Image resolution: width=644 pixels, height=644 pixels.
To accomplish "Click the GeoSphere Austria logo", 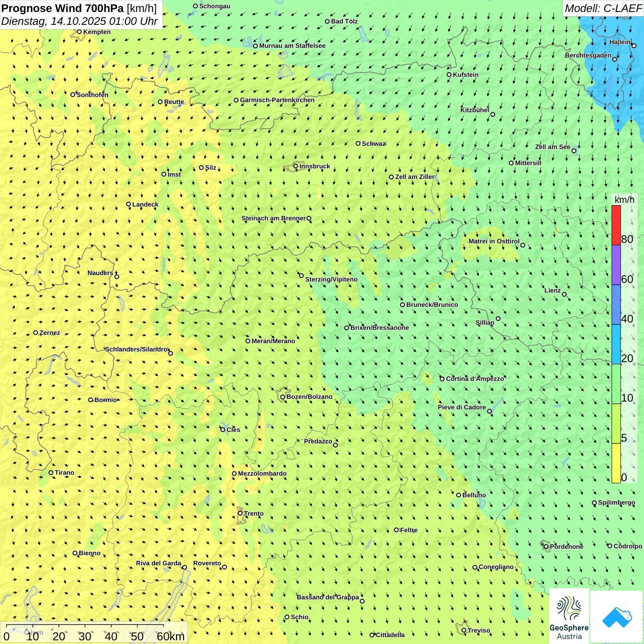I will [x=569, y=616].
